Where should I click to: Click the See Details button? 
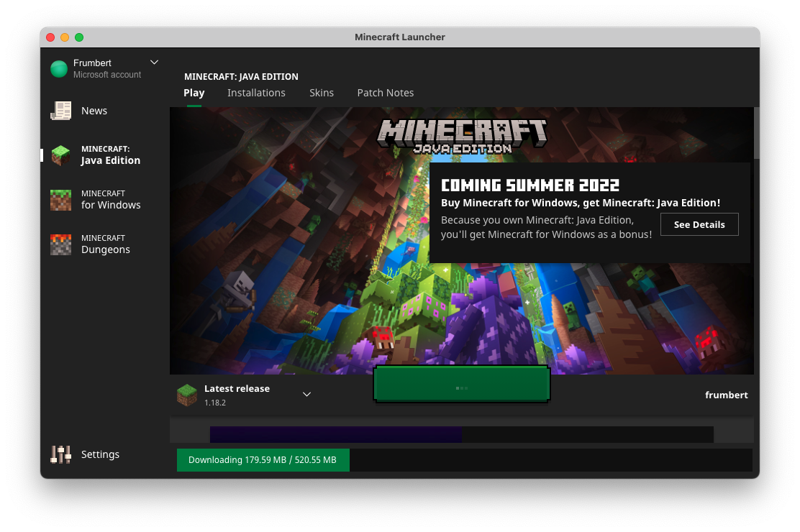click(699, 224)
